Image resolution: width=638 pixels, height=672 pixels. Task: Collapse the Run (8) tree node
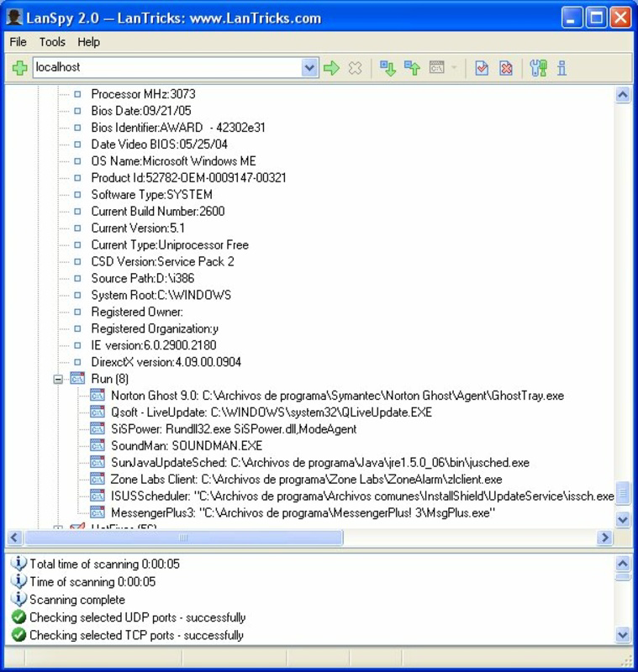(x=58, y=380)
